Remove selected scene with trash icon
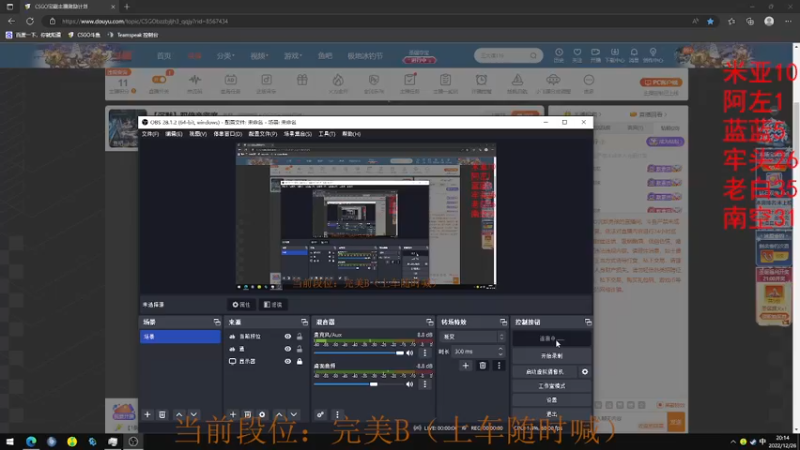The image size is (800, 450). [162, 414]
